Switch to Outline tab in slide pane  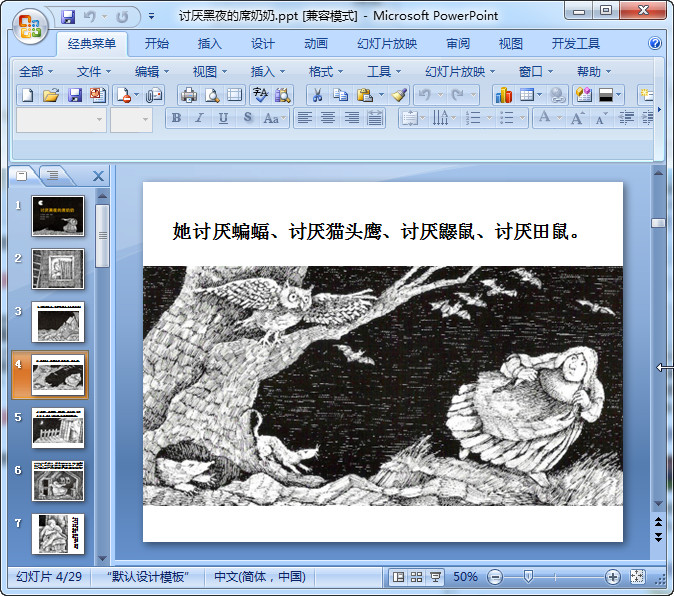pos(53,175)
